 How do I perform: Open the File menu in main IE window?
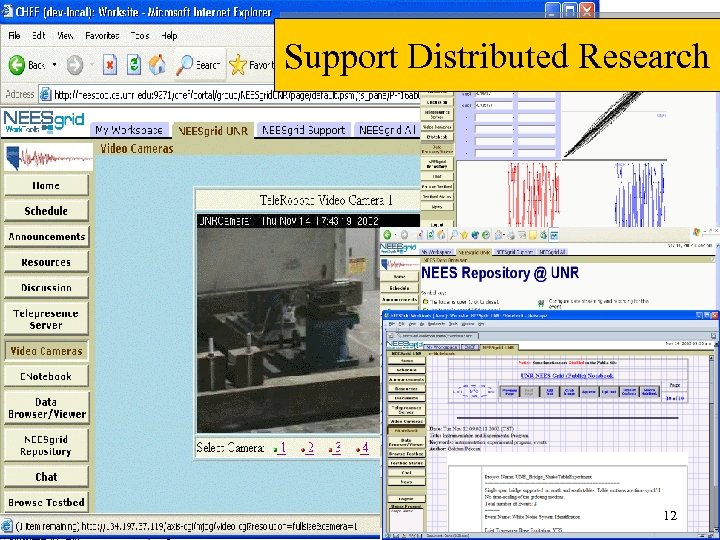[x=14, y=35]
